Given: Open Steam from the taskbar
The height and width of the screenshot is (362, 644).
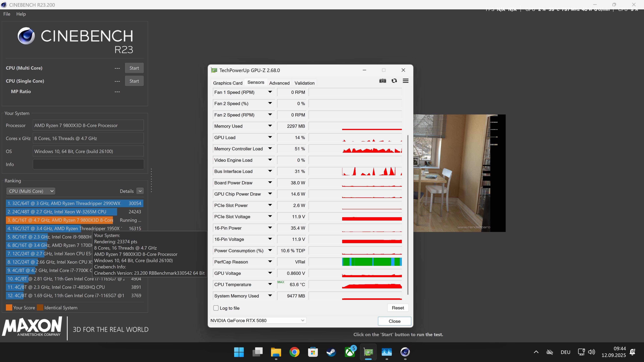Looking at the screenshot, I should [x=331, y=352].
